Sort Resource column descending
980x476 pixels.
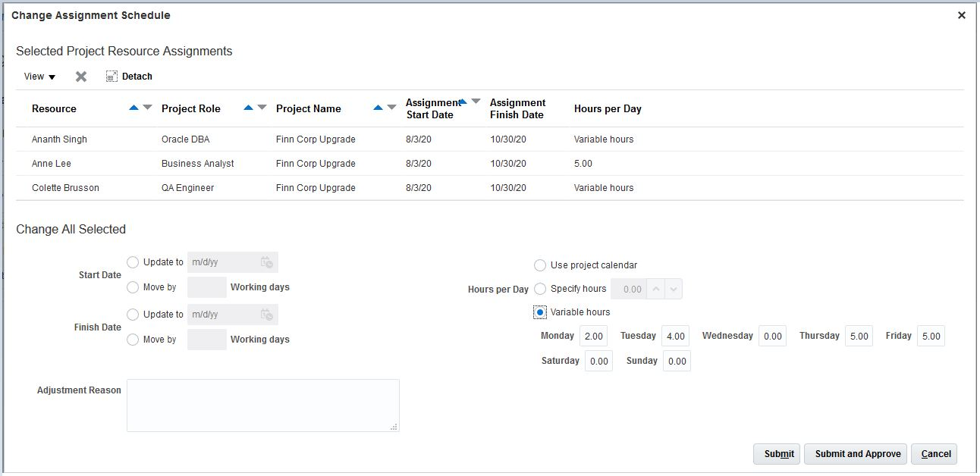point(148,108)
